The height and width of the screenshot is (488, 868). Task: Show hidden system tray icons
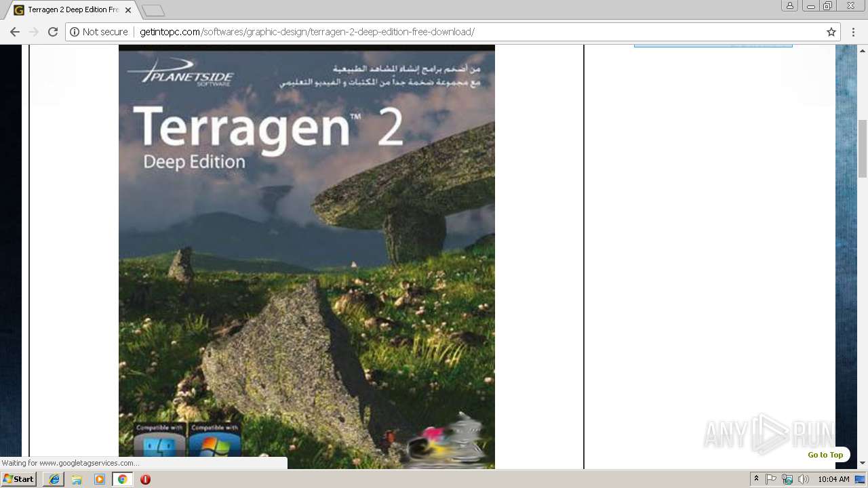(757, 479)
